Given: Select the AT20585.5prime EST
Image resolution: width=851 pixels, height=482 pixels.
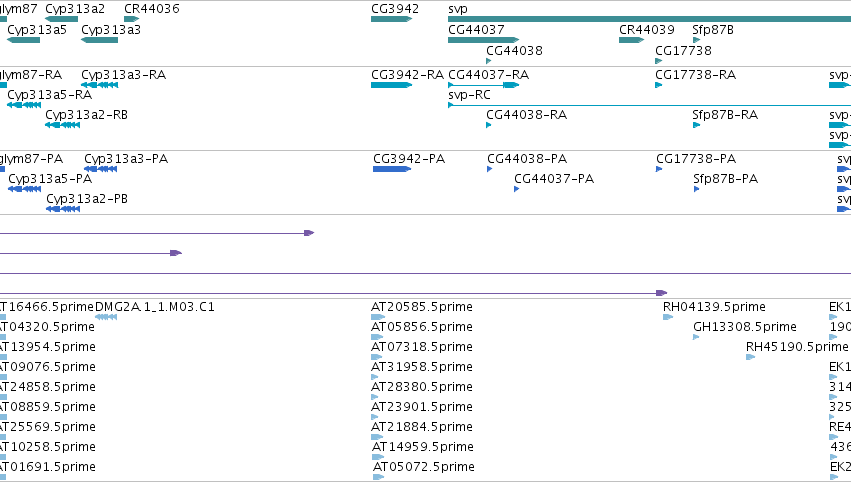Looking at the screenshot, I should (378, 317).
